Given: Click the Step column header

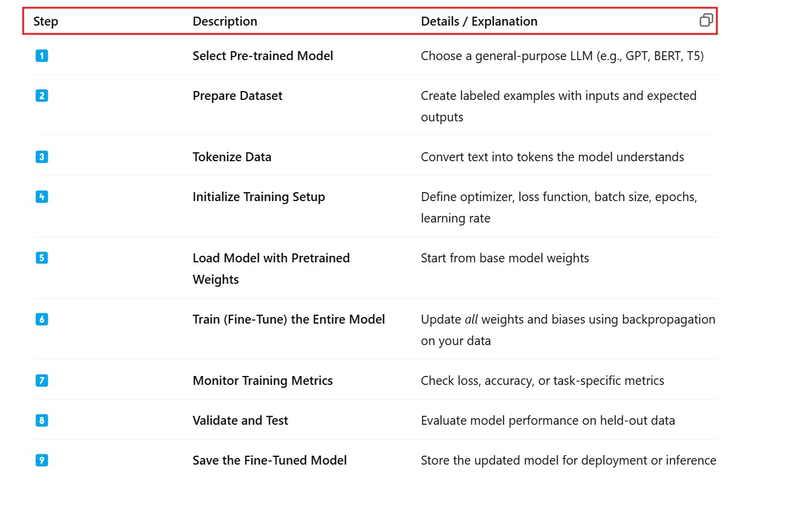Looking at the screenshot, I should [x=46, y=21].
